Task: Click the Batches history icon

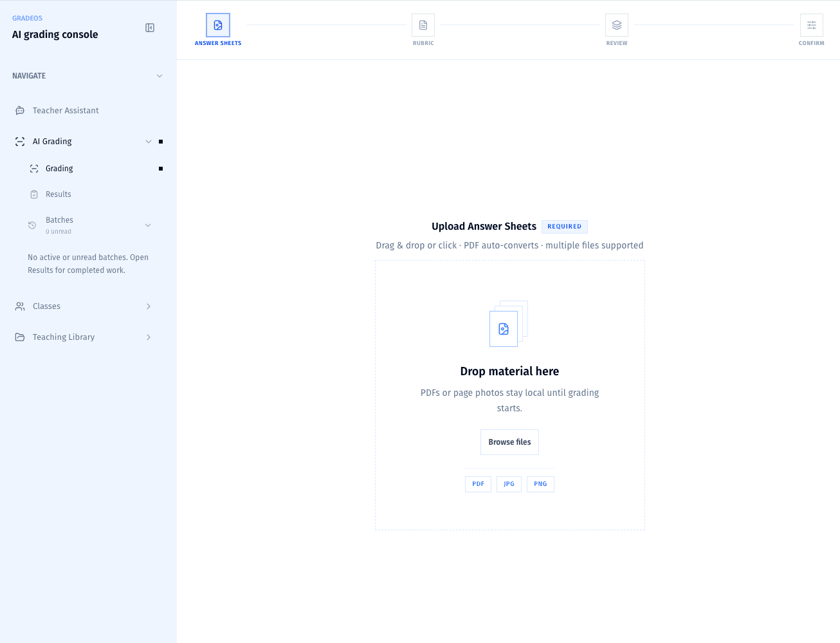Action: (32, 225)
